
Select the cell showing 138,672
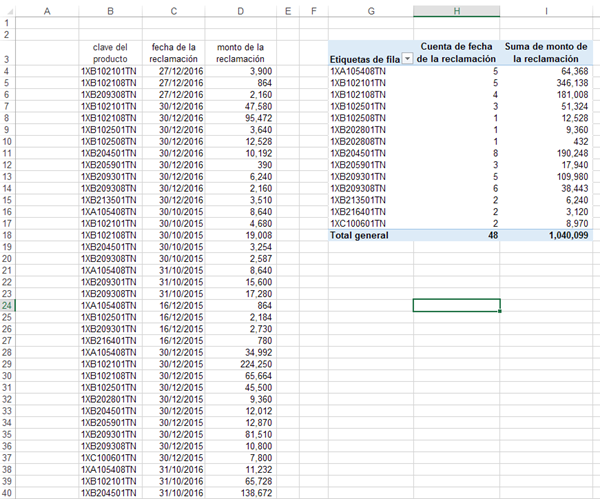240,493
